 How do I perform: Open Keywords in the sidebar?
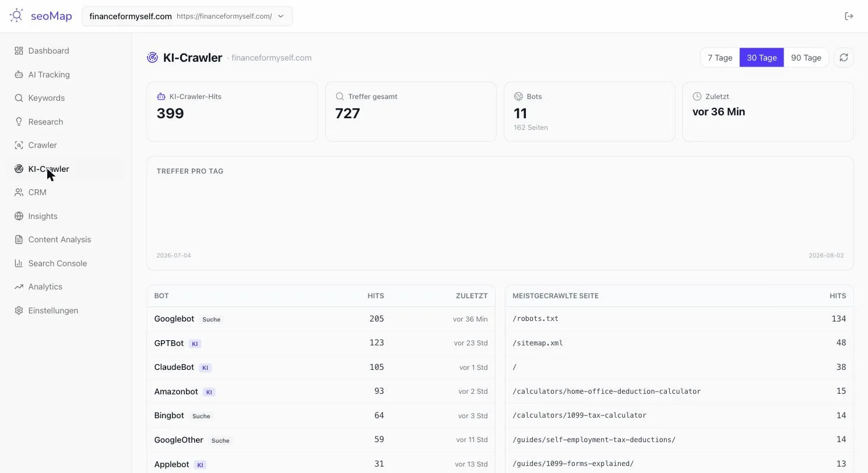(66, 98)
